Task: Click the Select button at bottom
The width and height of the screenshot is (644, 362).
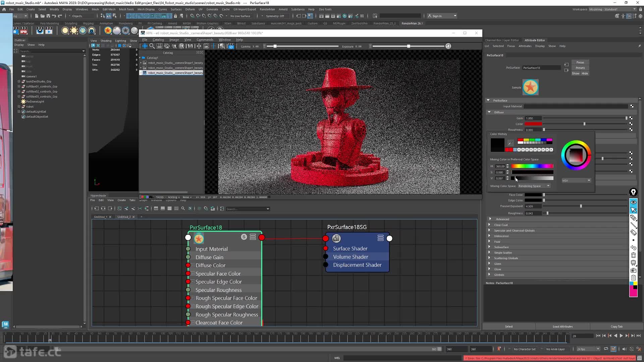Action: [x=509, y=326]
